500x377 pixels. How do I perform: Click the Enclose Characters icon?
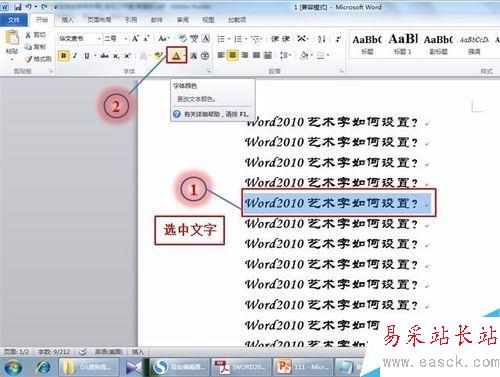pos(205,56)
